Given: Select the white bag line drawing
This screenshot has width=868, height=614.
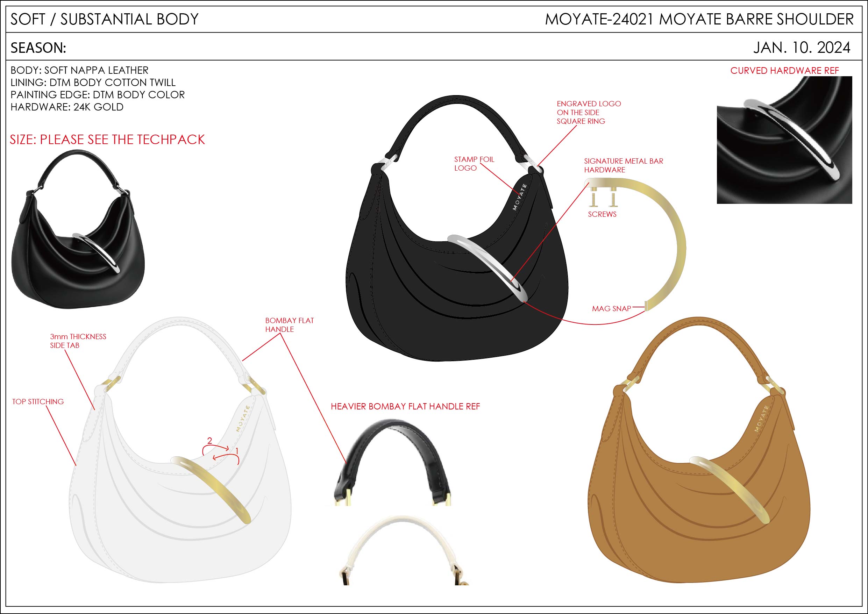Looking at the screenshot, I should click(180, 450).
